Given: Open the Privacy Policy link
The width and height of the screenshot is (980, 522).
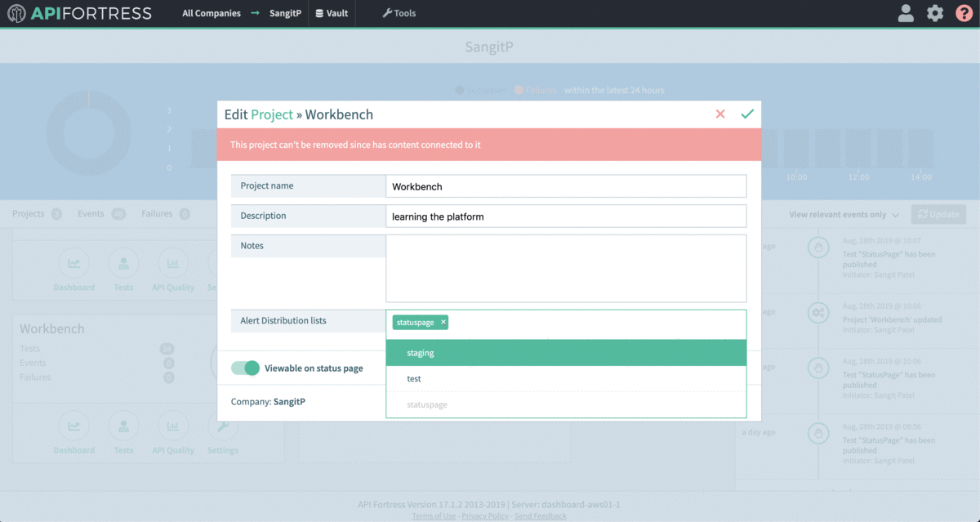Looking at the screenshot, I should [486, 516].
